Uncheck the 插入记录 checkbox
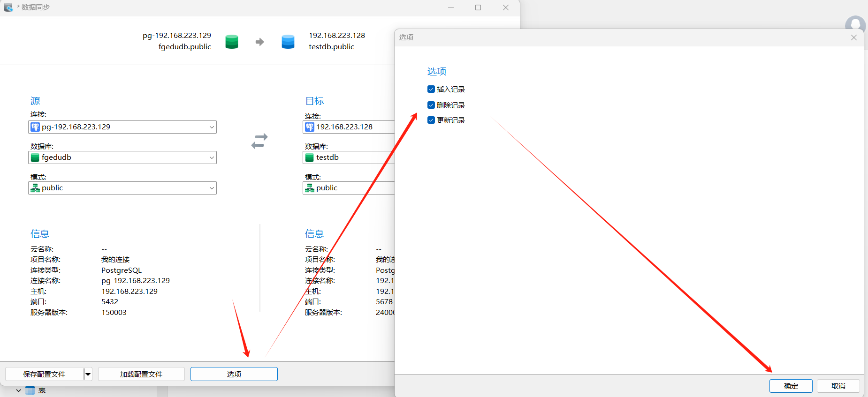Screen dimensions: 868x397 pos(431,89)
